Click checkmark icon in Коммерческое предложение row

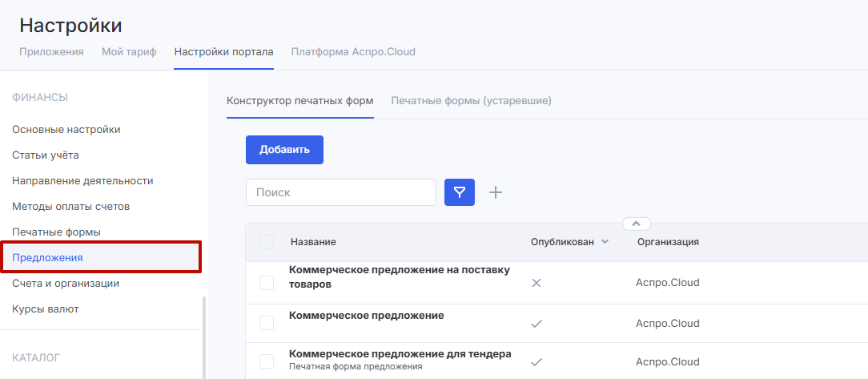pyautogui.click(x=536, y=324)
